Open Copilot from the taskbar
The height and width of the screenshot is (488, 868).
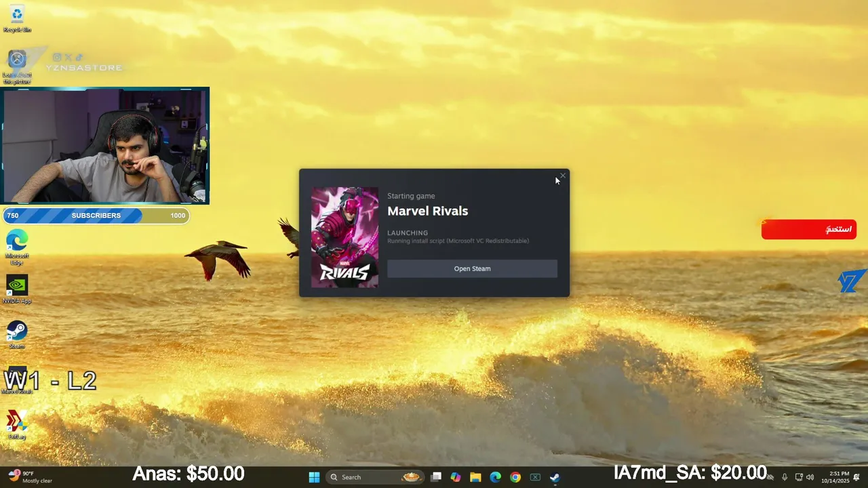tap(456, 477)
